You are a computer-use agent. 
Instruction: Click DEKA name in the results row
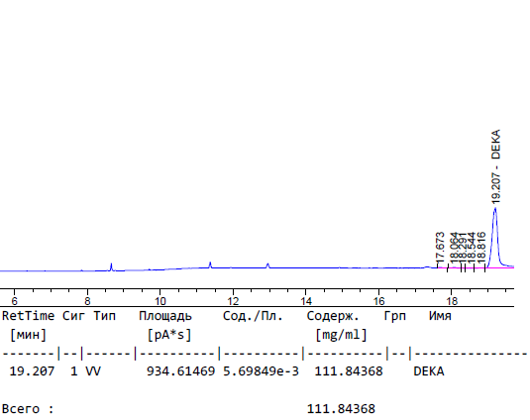[429, 371]
